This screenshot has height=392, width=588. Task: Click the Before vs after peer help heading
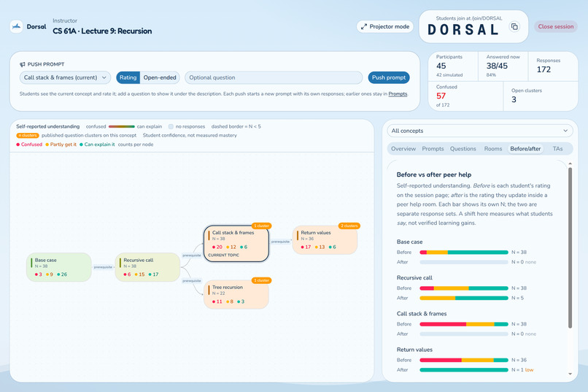[434, 174]
